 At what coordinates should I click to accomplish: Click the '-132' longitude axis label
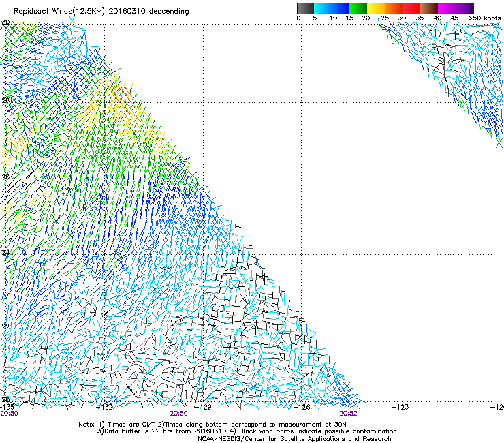(x=105, y=407)
